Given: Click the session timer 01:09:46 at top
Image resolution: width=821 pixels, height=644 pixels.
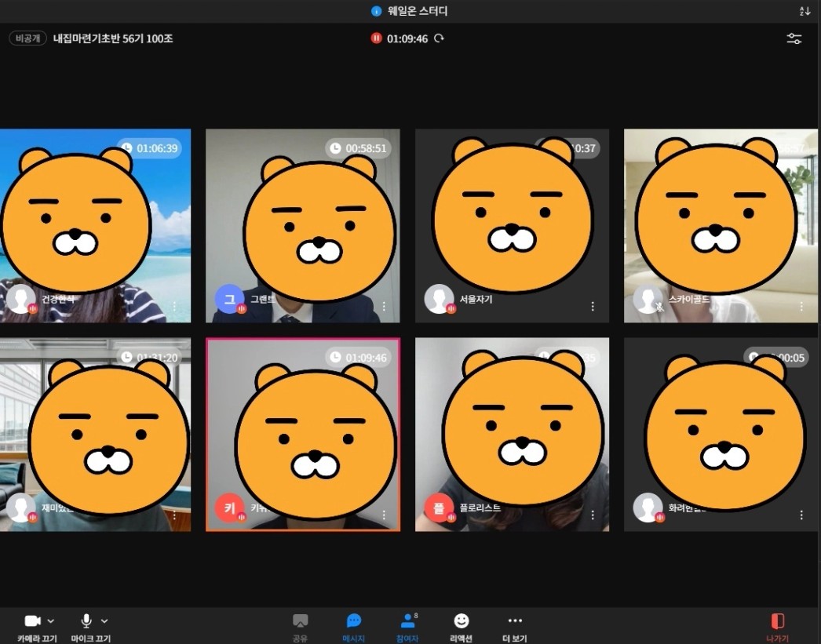Looking at the screenshot, I should tap(407, 38).
